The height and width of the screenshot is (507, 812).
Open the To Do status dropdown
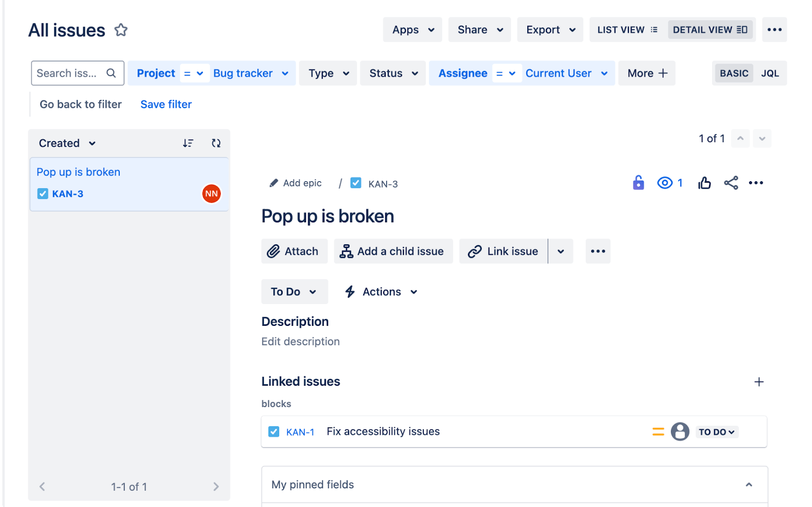pos(294,291)
